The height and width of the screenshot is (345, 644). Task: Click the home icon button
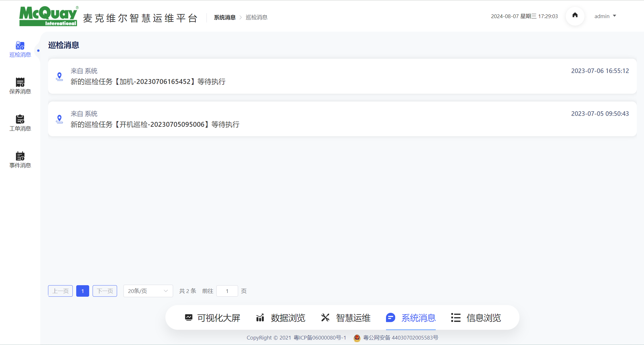pos(575,16)
